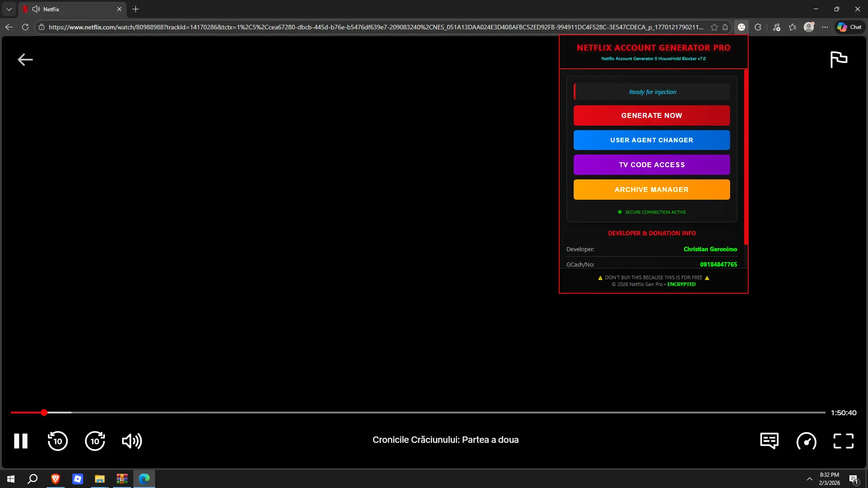Switch to the Netflix browser tab

click(72, 9)
